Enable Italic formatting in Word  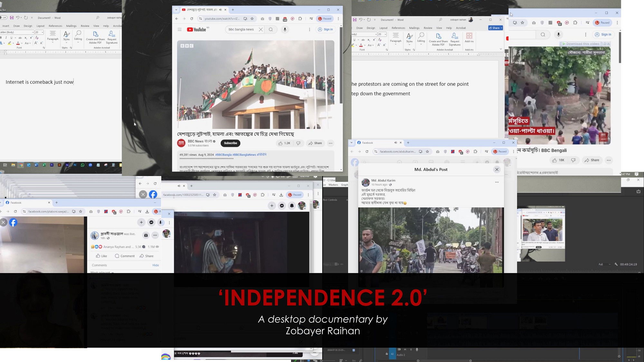click(6, 38)
